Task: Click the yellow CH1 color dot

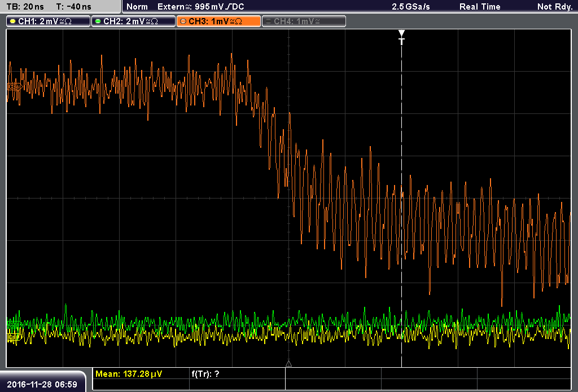Action: point(12,21)
